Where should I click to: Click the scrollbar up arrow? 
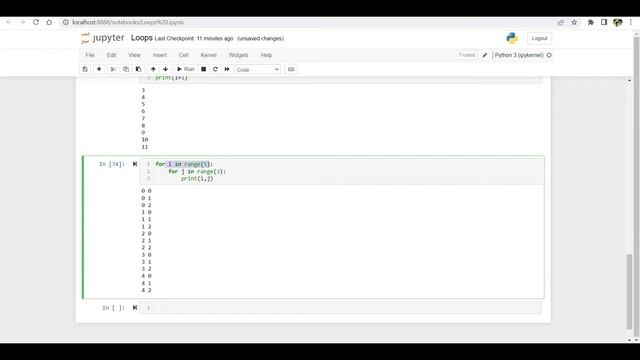coord(629,80)
